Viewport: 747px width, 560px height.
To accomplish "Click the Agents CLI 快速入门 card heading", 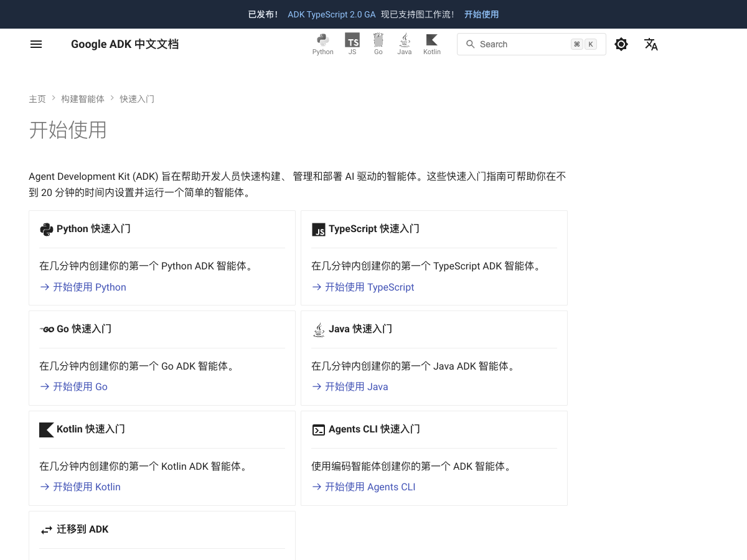I will click(374, 429).
